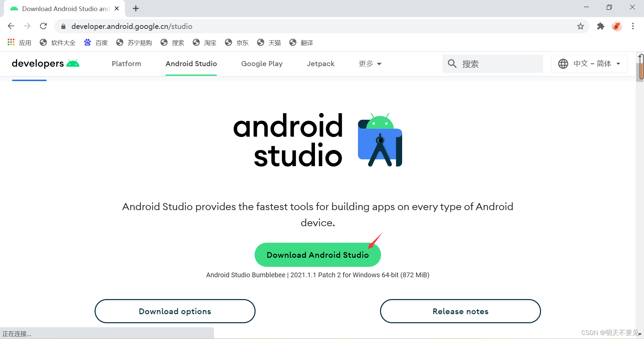Open the 天猫 bookmark
Image resolution: width=644 pixels, height=339 pixels.
(269, 43)
